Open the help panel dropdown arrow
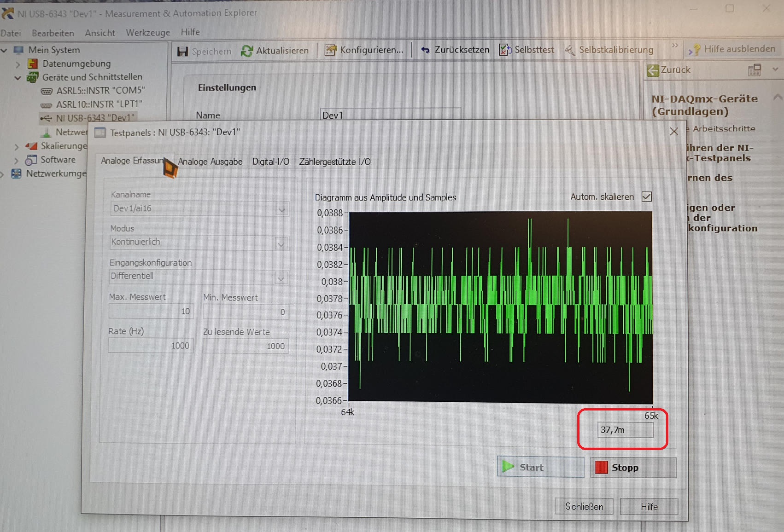Viewport: 784px width, 532px height. pos(775,69)
